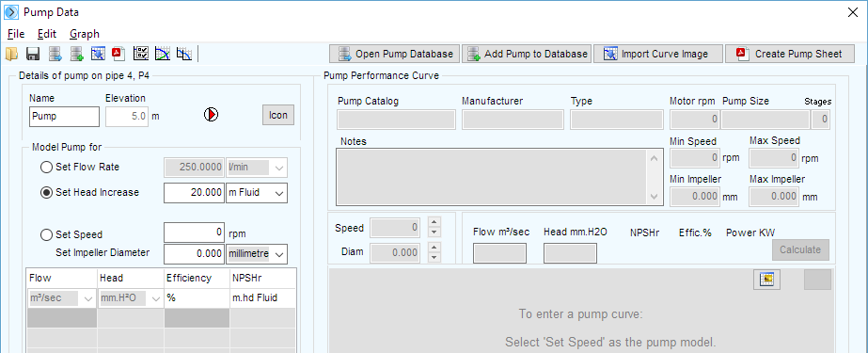
Task: Open the File menu
Action: [x=16, y=34]
